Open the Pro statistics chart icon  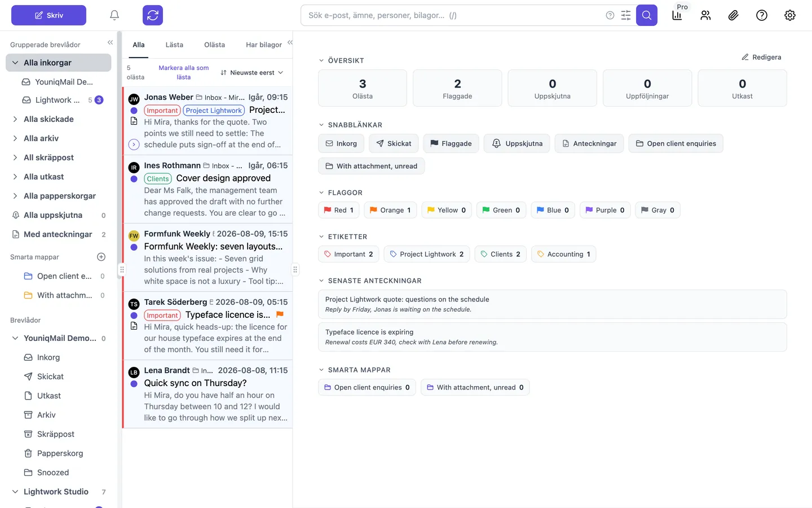pyautogui.click(x=677, y=15)
